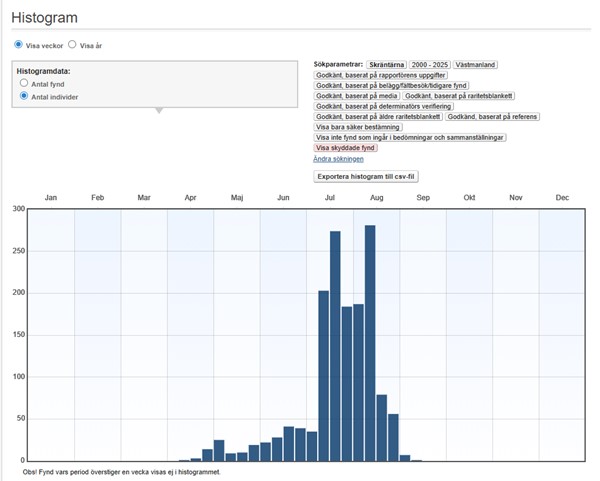Click the Histogram page heading
This screenshot has height=481, width=600.
(x=45, y=18)
